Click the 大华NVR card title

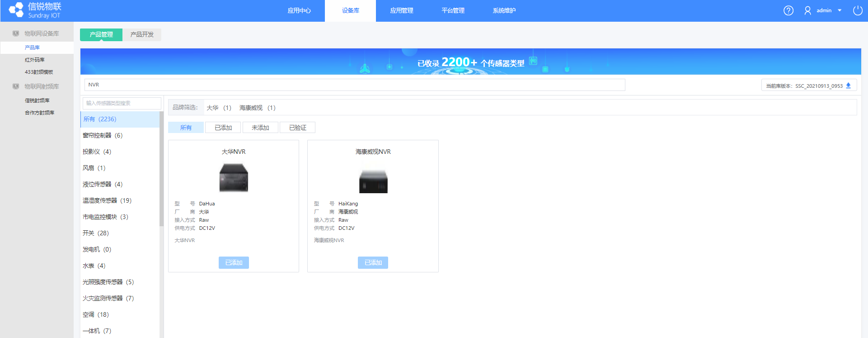[x=234, y=152]
